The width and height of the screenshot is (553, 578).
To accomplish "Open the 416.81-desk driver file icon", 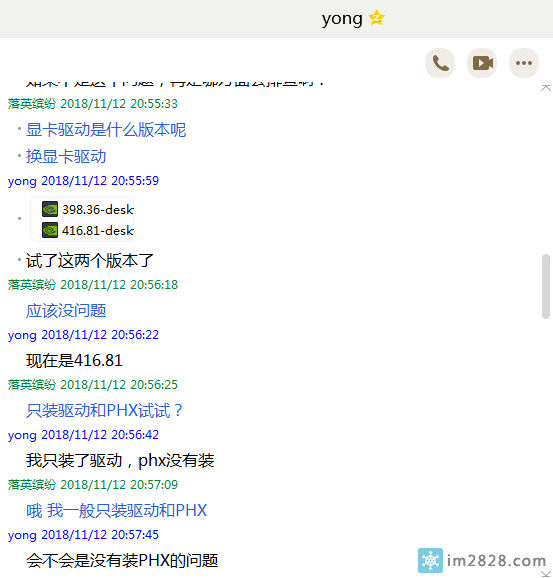I will [x=50, y=230].
